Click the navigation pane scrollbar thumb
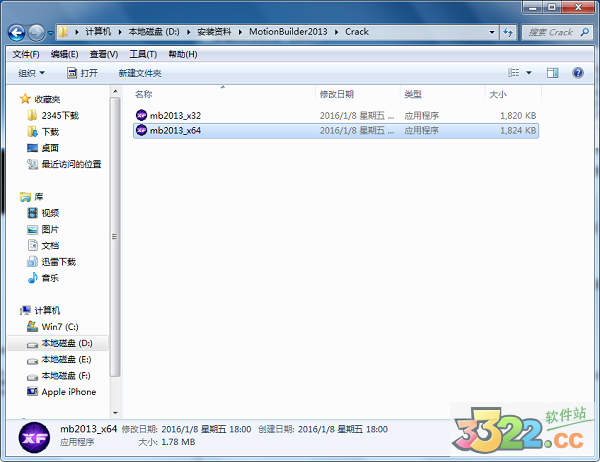This screenshot has height=462, width=600. tap(115, 237)
